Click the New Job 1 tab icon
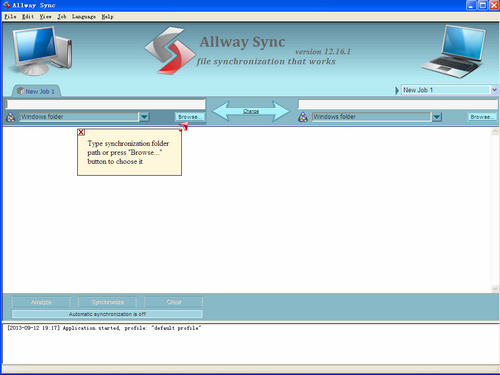Image resolution: width=500 pixels, height=375 pixels. (20, 91)
